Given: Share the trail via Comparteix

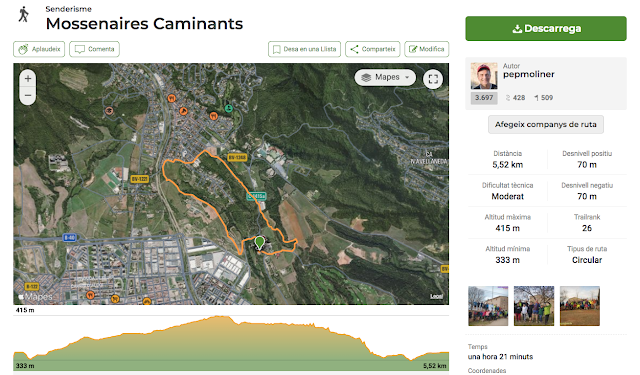Looking at the screenshot, I should 373,49.
